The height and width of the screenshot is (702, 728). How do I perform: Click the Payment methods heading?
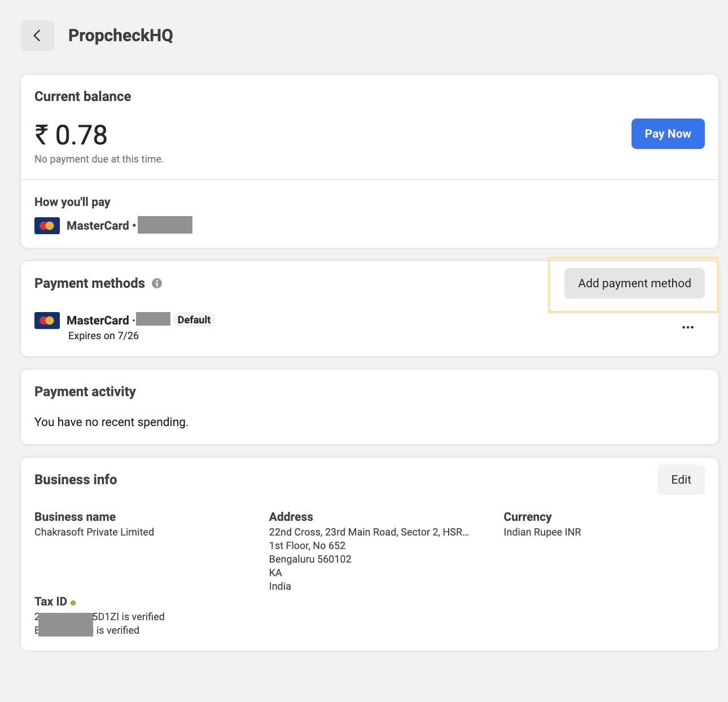90,283
